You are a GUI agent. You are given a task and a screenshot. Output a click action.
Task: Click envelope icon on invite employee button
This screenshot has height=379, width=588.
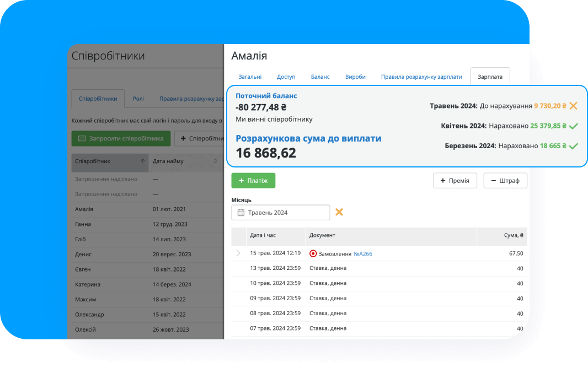82,138
